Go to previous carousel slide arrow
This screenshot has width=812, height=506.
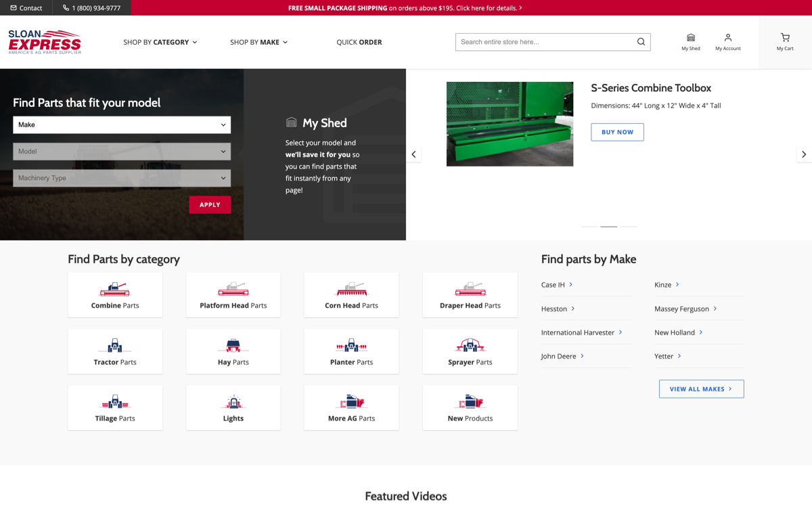tap(413, 154)
